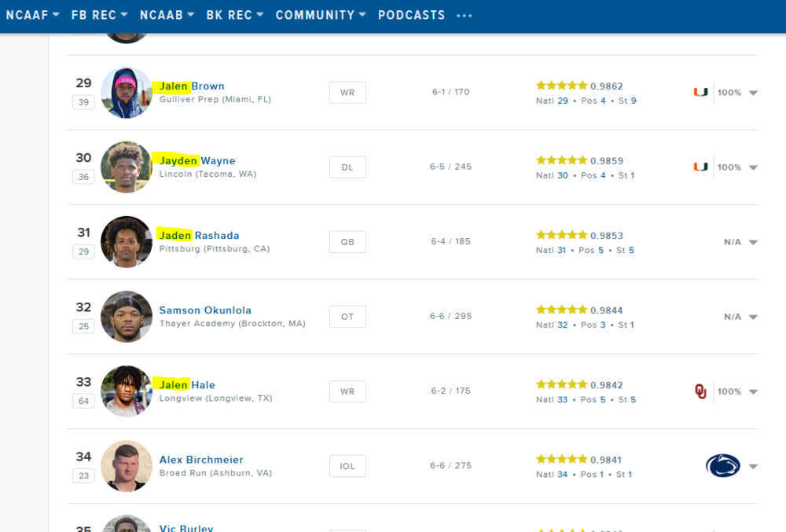786x532 pixels.
Task: Click the five-star rating for Jayden Wayne
Action: pos(561,161)
